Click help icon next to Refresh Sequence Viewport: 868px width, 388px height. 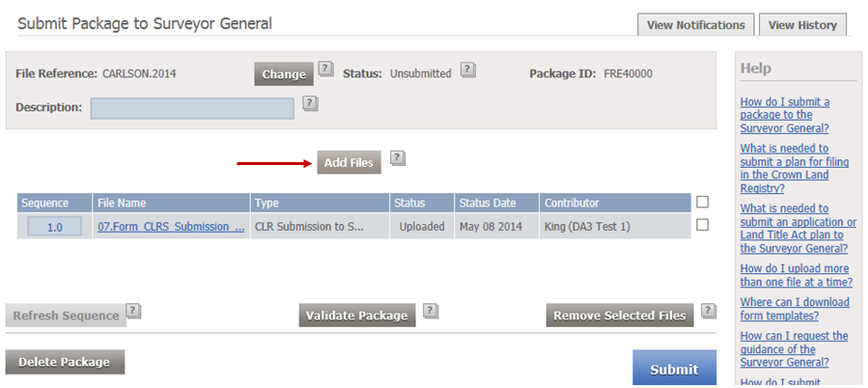click(x=133, y=312)
